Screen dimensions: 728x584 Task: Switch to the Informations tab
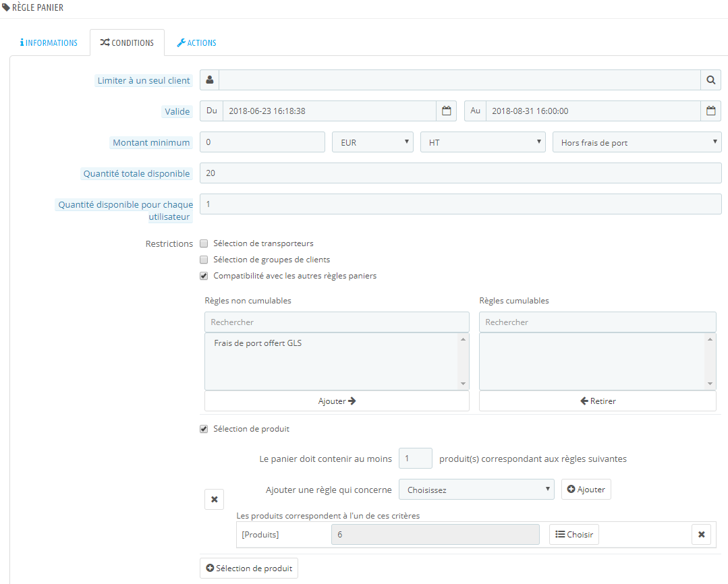pyautogui.click(x=49, y=42)
